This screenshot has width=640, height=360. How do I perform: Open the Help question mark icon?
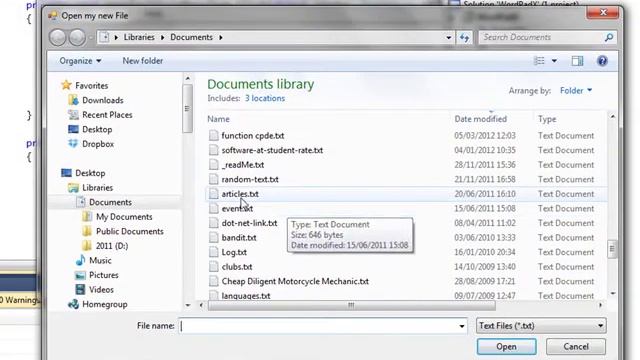pos(602,61)
